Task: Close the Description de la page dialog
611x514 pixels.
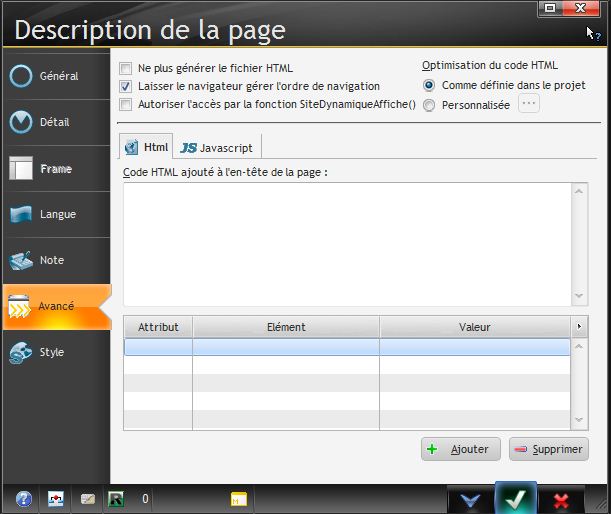Action: 581,8
